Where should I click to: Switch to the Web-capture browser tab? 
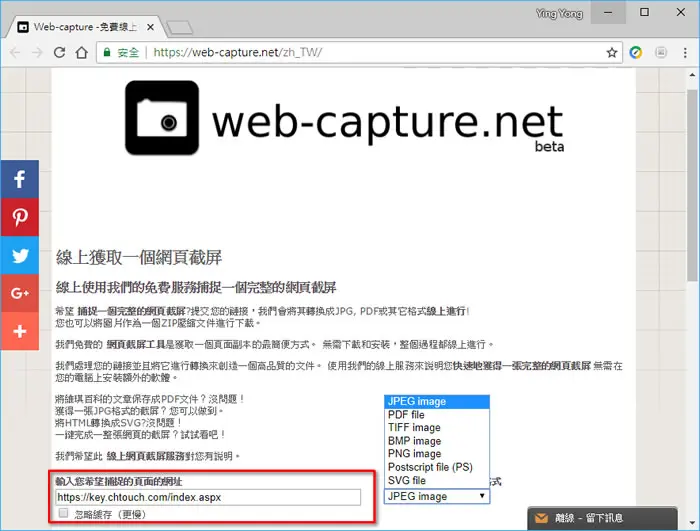click(85, 27)
